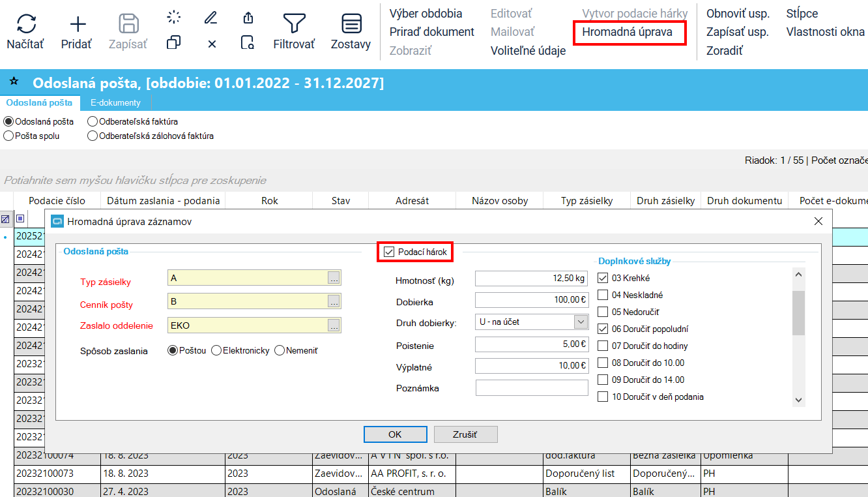Switch to the E-dokumenty tab
The height and width of the screenshot is (497, 868).
tap(115, 102)
